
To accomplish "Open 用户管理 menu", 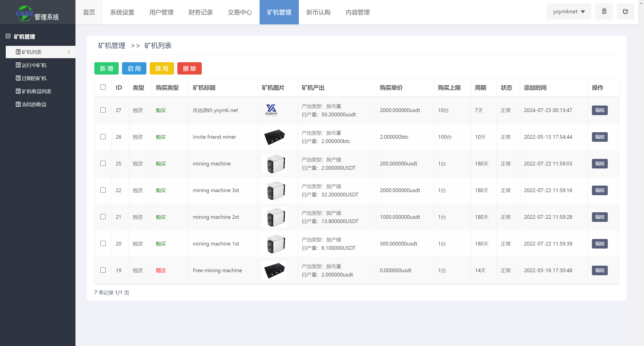I will pyautogui.click(x=162, y=12).
